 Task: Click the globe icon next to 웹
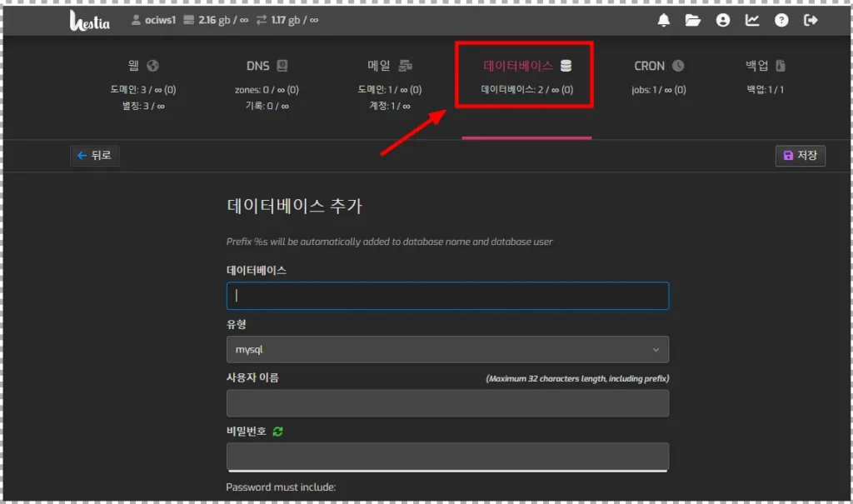[x=153, y=66]
